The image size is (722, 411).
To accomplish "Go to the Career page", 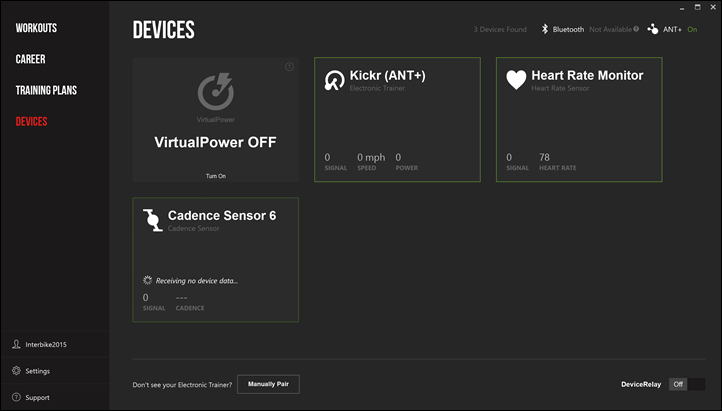I will 30,59.
